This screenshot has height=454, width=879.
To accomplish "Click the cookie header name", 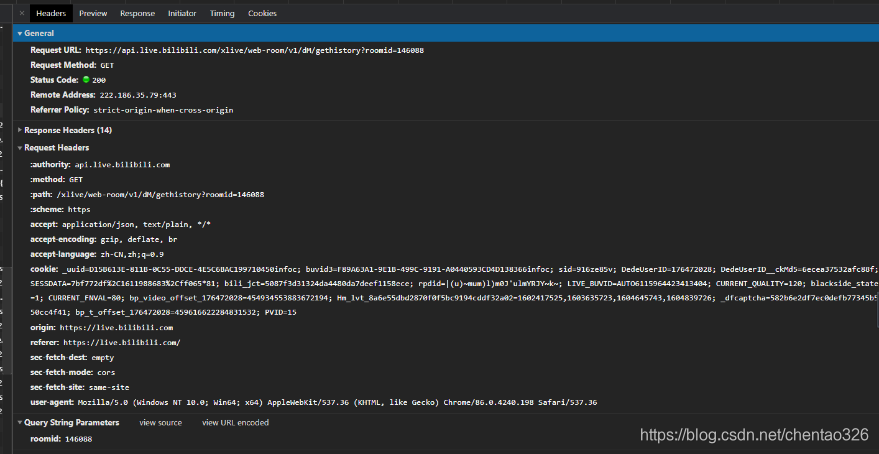I will pyautogui.click(x=44, y=269).
